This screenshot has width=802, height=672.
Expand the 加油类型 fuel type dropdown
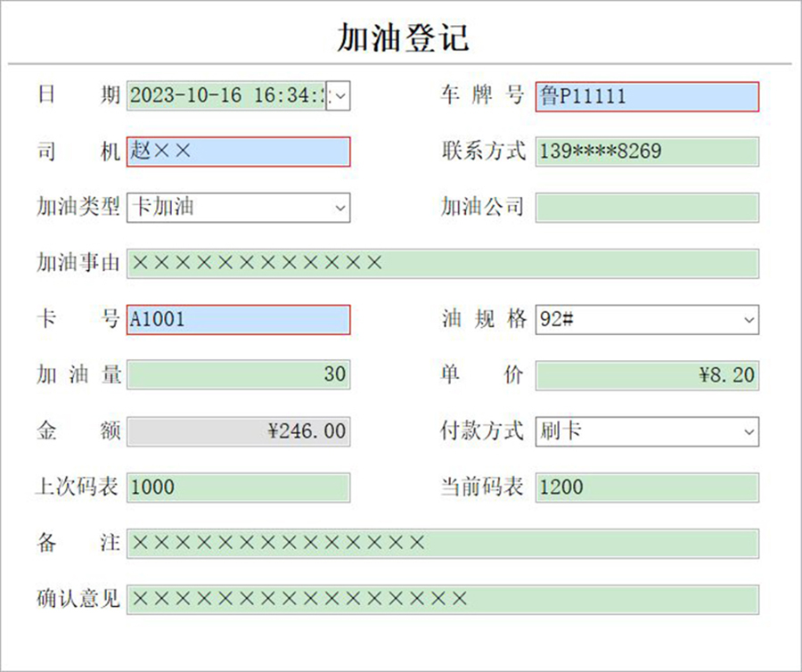click(339, 208)
